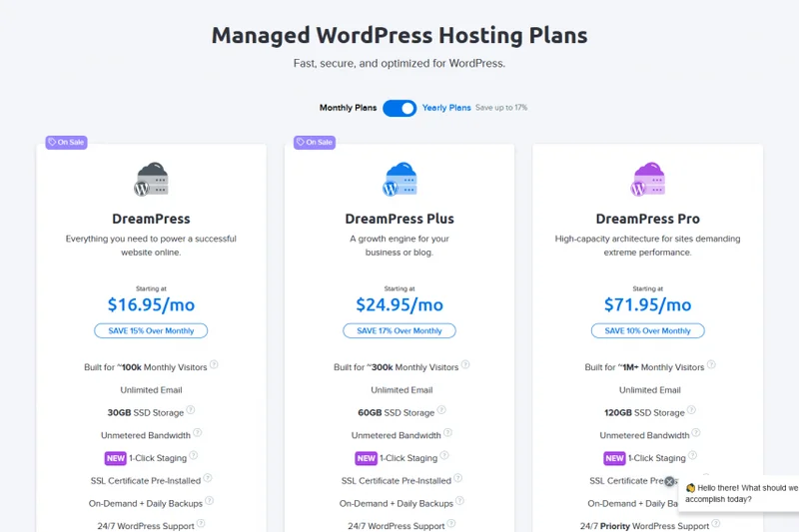Open Priority WordPress Support help icon
This screenshot has height=532, width=799.
pyautogui.click(x=716, y=523)
